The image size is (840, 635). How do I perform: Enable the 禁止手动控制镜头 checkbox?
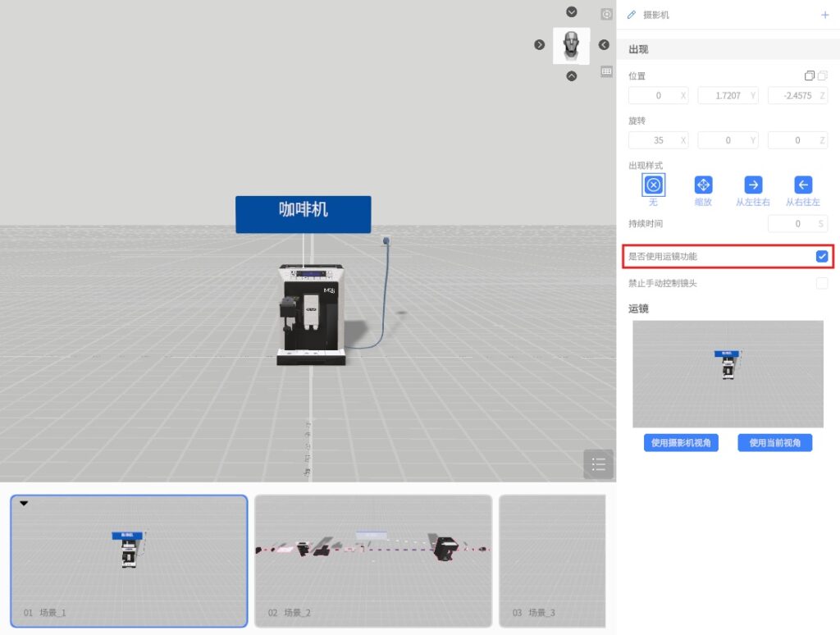pyautogui.click(x=822, y=283)
